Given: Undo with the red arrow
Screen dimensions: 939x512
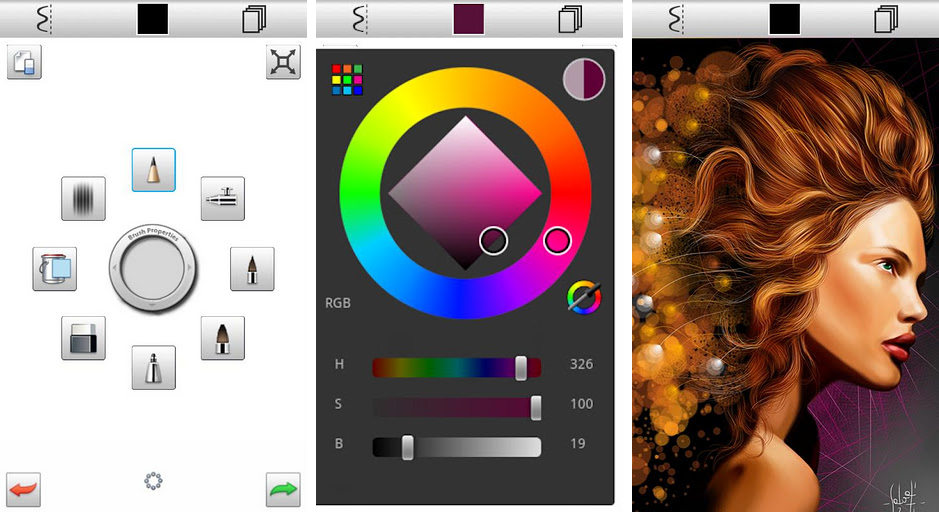Looking at the screenshot, I should (x=23, y=489).
